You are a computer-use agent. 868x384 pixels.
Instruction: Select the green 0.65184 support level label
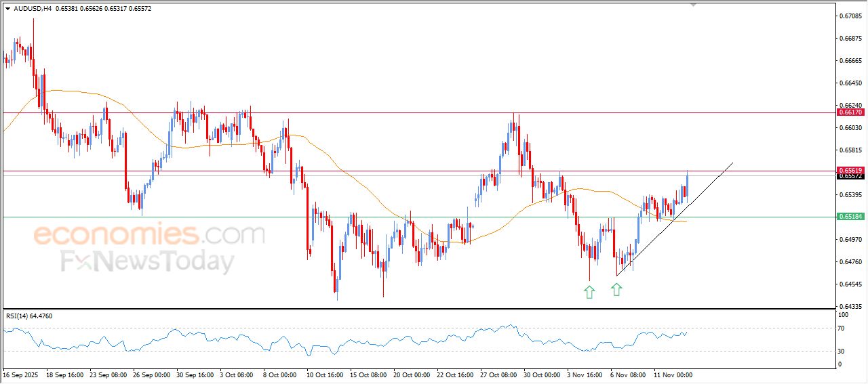(x=850, y=217)
